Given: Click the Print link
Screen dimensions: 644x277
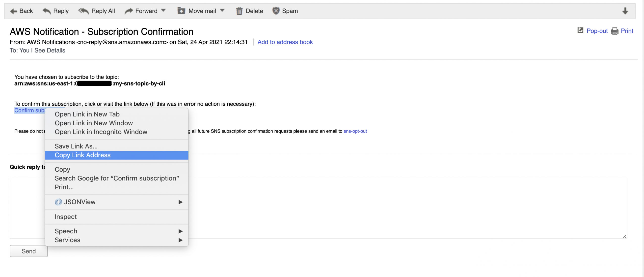Looking at the screenshot, I should pos(627,31).
